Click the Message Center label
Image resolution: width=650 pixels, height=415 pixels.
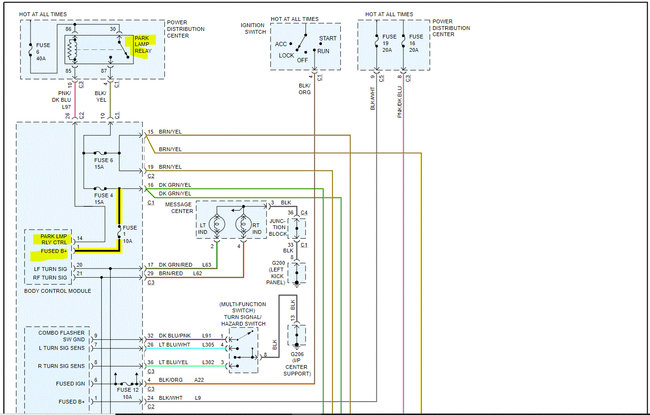[x=184, y=206]
